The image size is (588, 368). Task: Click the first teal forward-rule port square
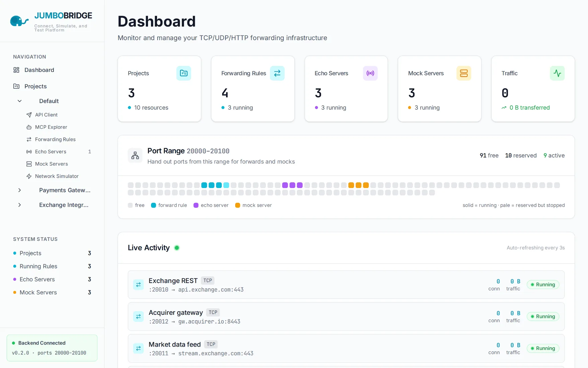[x=204, y=185]
